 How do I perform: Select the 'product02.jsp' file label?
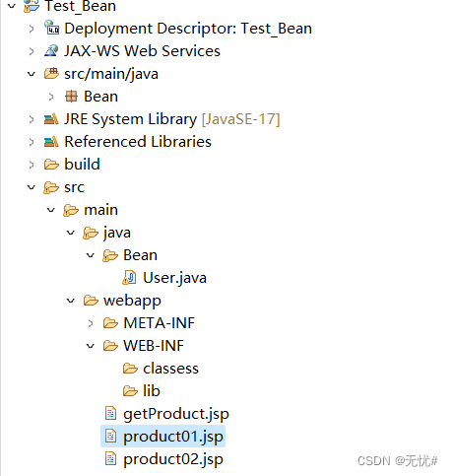[x=173, y=459]
